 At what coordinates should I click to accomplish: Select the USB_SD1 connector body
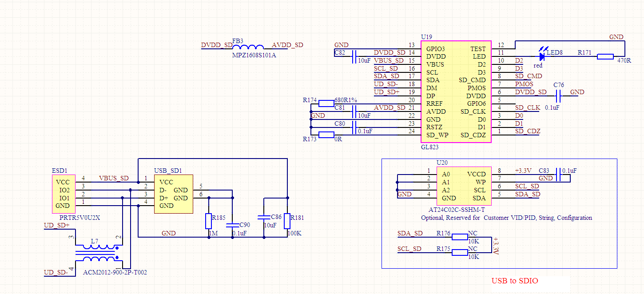[173, 194]
